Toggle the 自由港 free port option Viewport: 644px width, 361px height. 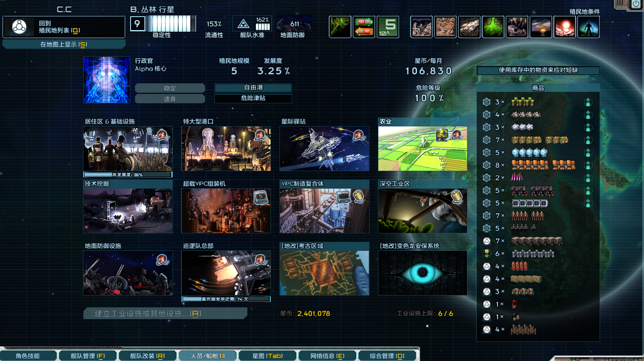coord(253,88)
